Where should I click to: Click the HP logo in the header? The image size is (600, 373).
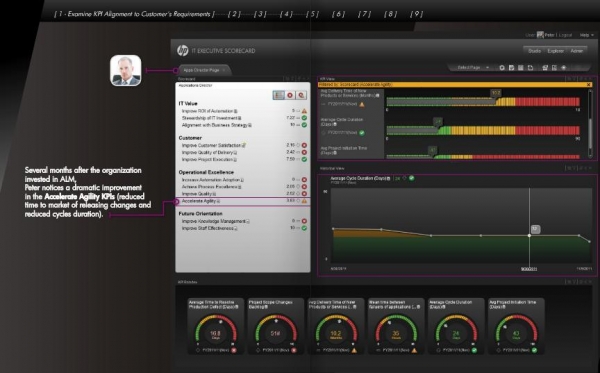[183, 50]
